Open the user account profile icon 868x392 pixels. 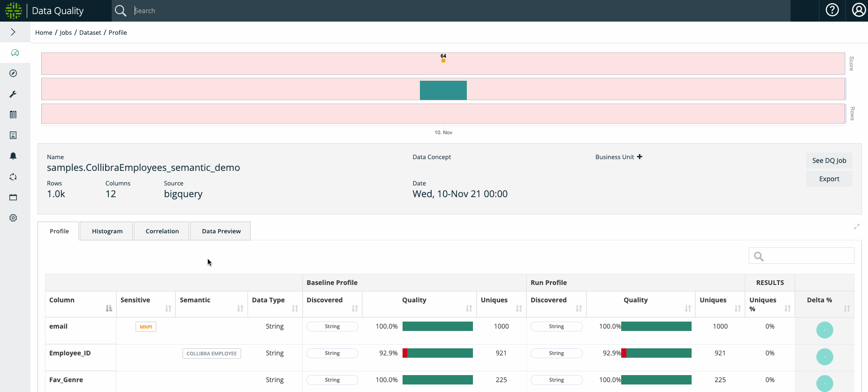(859, 10)
